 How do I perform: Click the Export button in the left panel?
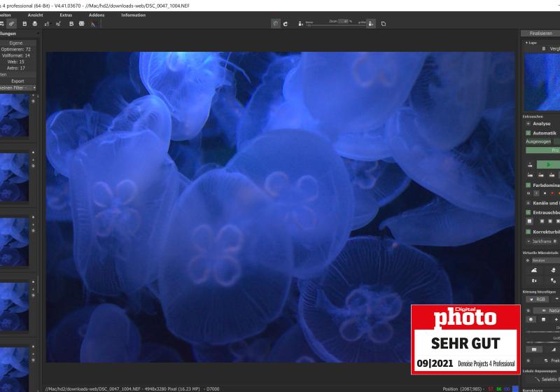(x=17, y=80)
